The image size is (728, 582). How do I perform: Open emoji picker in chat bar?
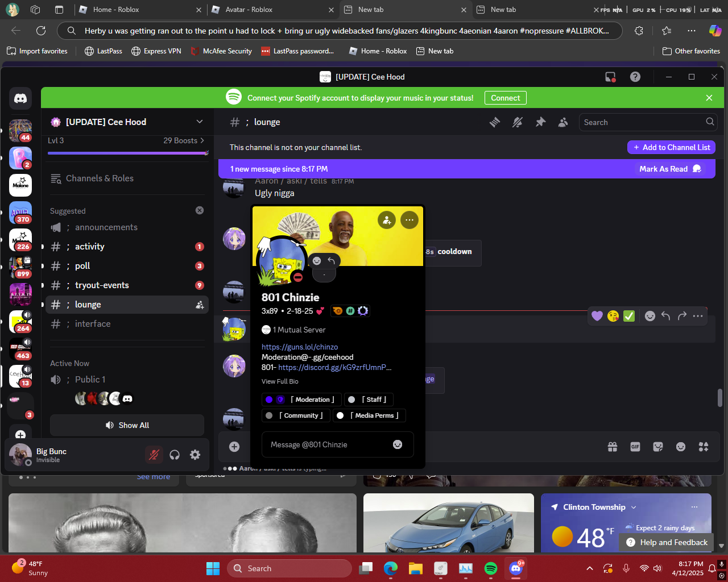(x=681, y=447)
